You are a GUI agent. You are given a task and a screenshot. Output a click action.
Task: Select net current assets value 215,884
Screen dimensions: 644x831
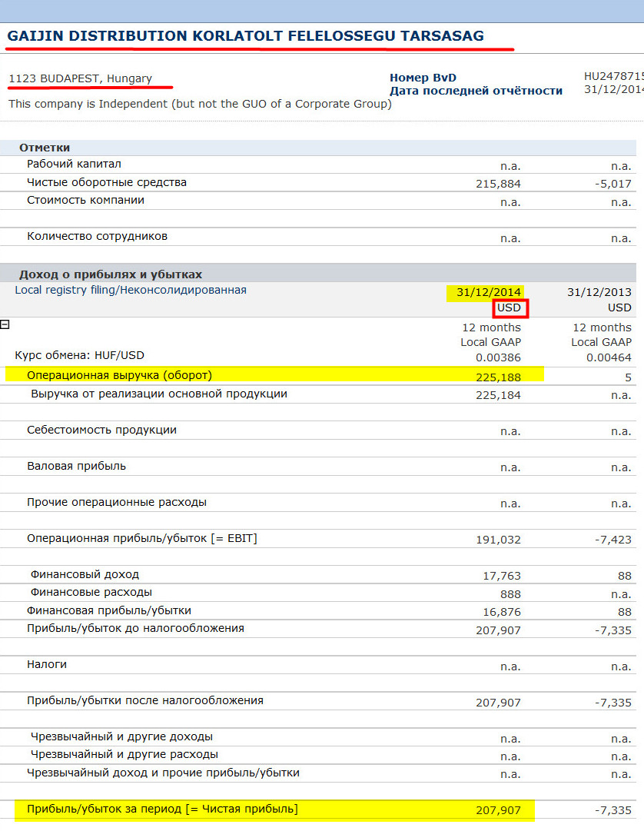pyautogui.click(x=498, y=184)
